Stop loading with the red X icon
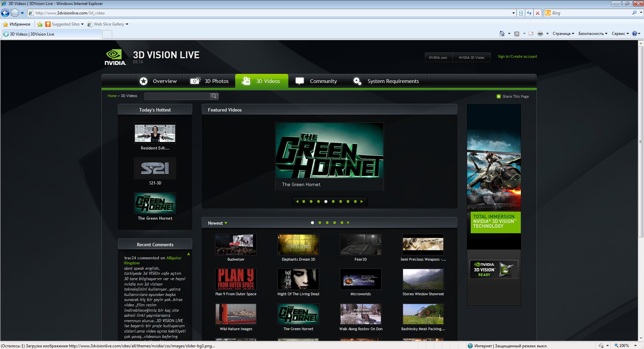The image size is (644, 349). (x=538, y=13)
